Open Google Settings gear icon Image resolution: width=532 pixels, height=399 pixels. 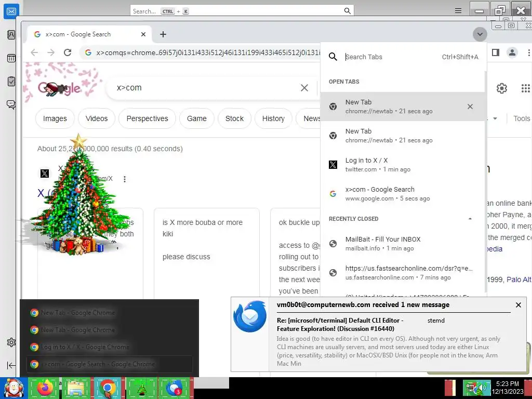(502, 88)
